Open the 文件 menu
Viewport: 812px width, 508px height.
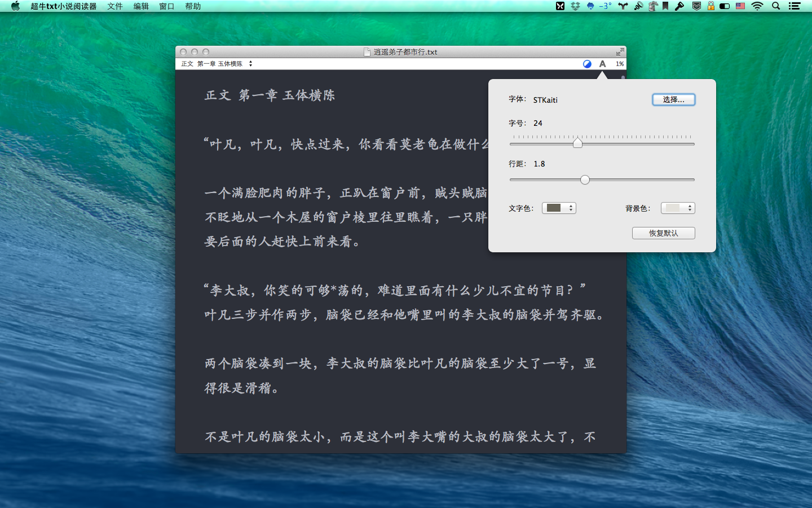[x=115, y=6]
